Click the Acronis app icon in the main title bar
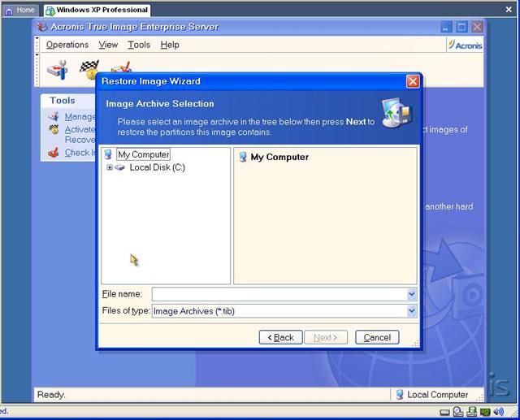The width and height of the screenshot is (520, 420). 41,27
